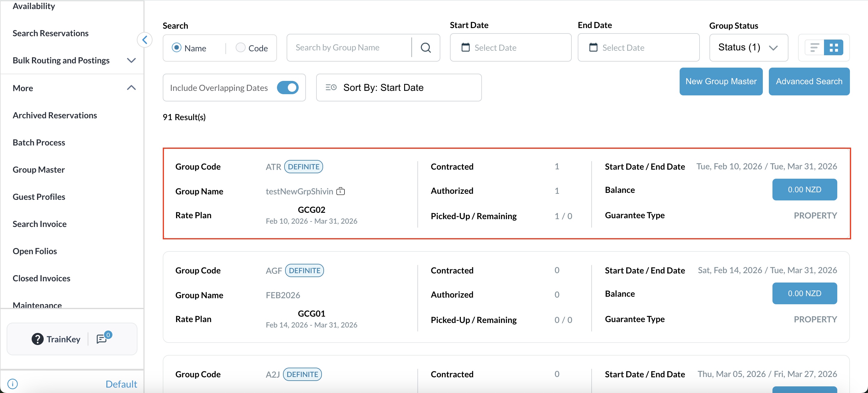Select the Name radio button
868x393 pixels.
[177, 48]
